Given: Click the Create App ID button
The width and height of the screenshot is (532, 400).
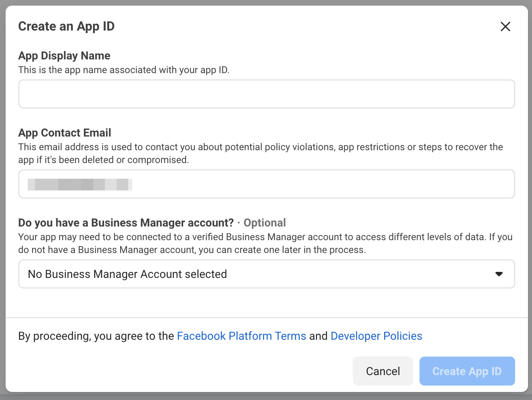Looking at the screenshot, I should [x=467, y=371].
